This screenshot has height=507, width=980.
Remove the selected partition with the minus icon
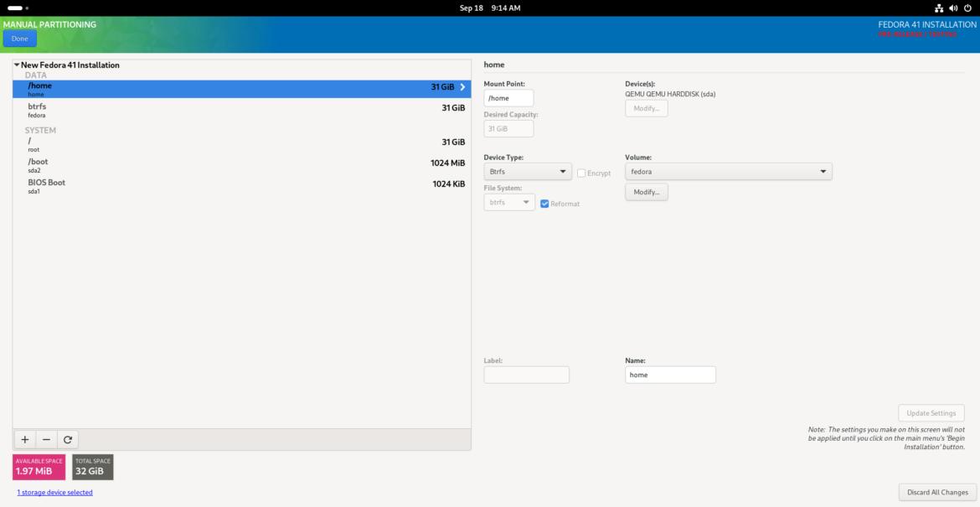pyautogui.click(x=46, y=439)
